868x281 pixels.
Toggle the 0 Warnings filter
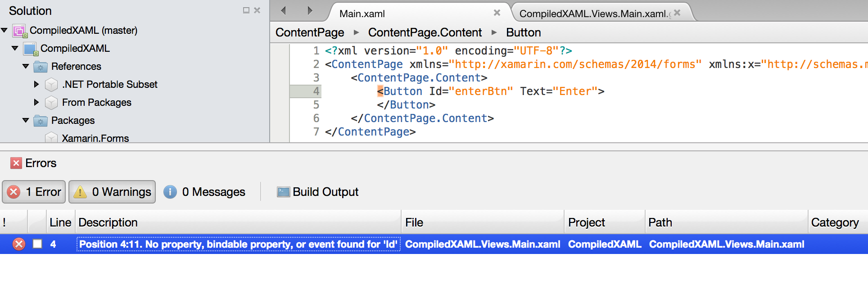pyautogui.click(x=112, y=192)
